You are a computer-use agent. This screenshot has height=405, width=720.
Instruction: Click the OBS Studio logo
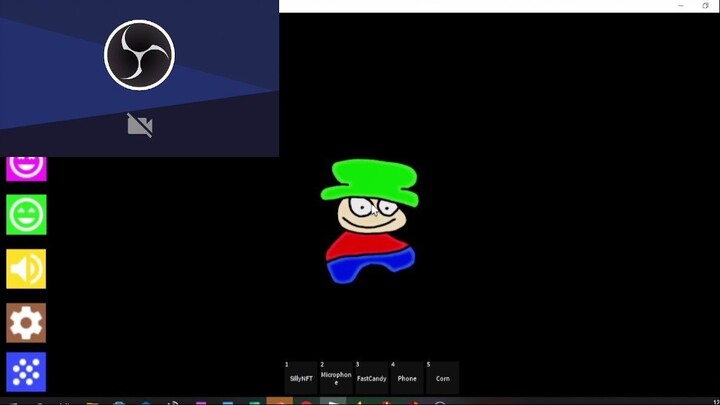[140, 55]
